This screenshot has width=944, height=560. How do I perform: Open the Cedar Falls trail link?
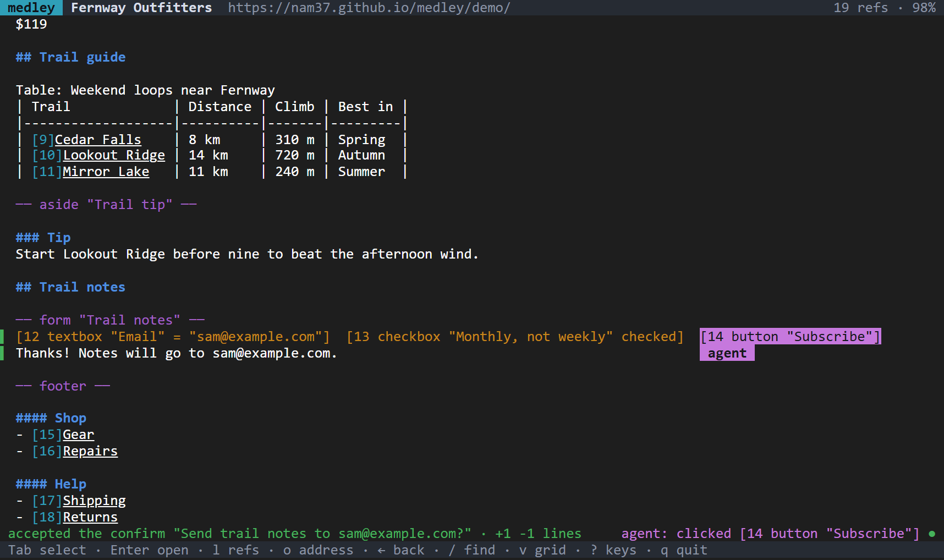click(98, 140)
